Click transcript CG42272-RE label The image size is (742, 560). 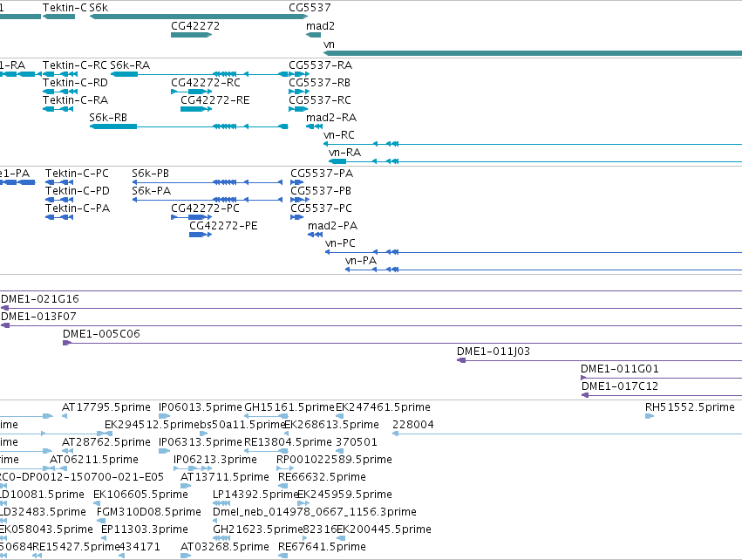[215, 100]
